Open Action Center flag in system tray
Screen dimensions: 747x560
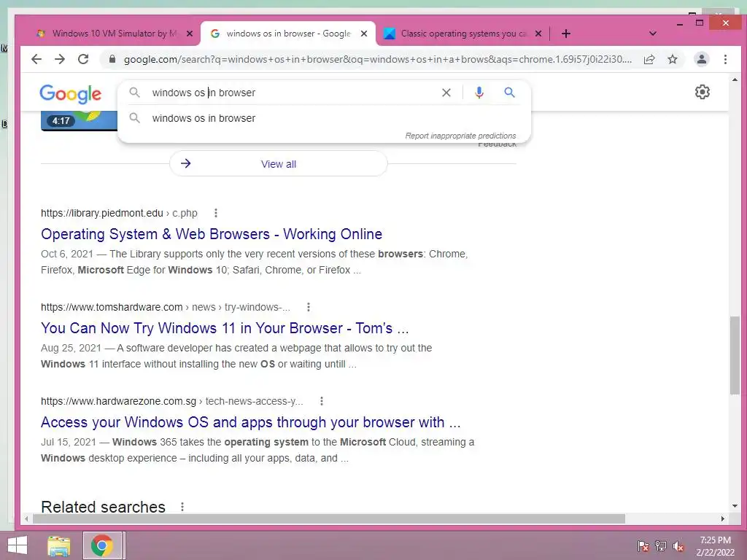(642, 546)
